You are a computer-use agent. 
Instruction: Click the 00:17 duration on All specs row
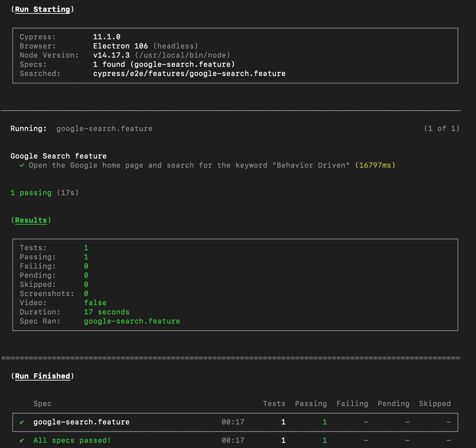click(x=232, y=440)
